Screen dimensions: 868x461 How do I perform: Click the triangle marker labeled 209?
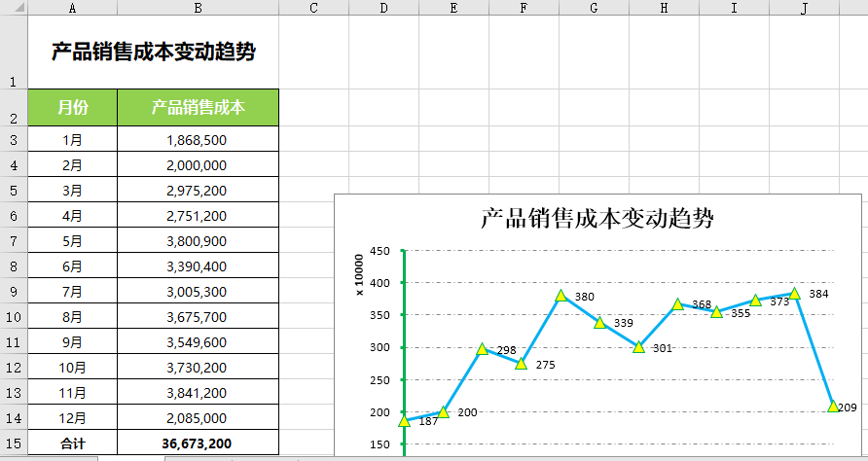pos(834,406)
